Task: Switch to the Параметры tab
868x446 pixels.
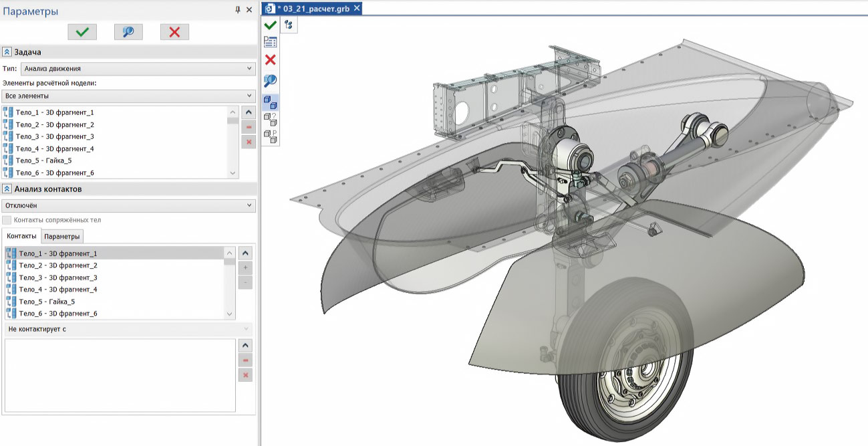Action: (62, 237)
